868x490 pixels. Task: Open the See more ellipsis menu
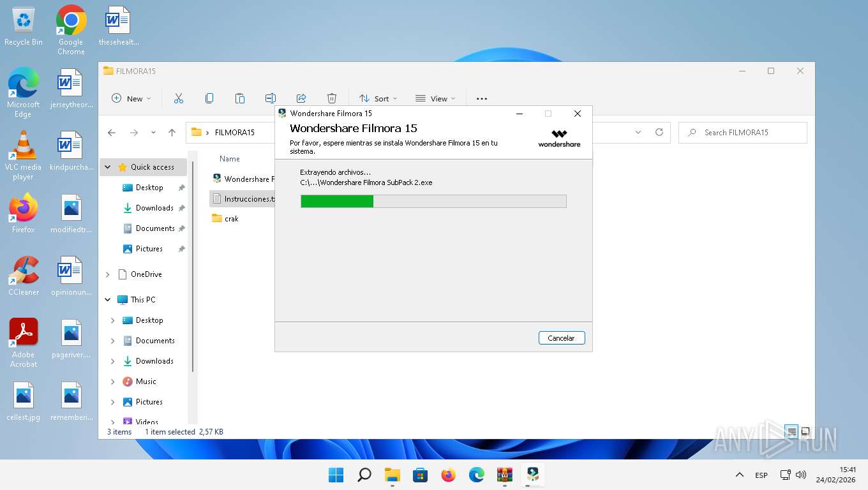[482, 98]
